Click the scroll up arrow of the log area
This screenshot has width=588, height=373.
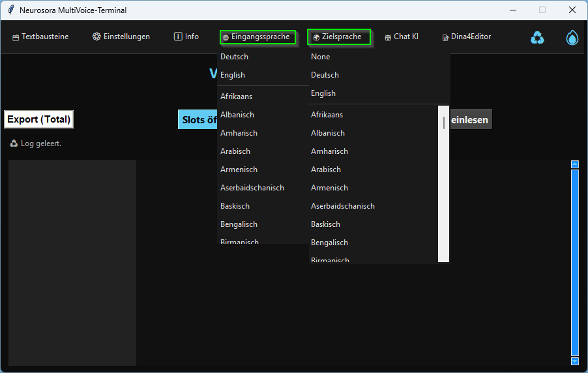click(575, 164)
